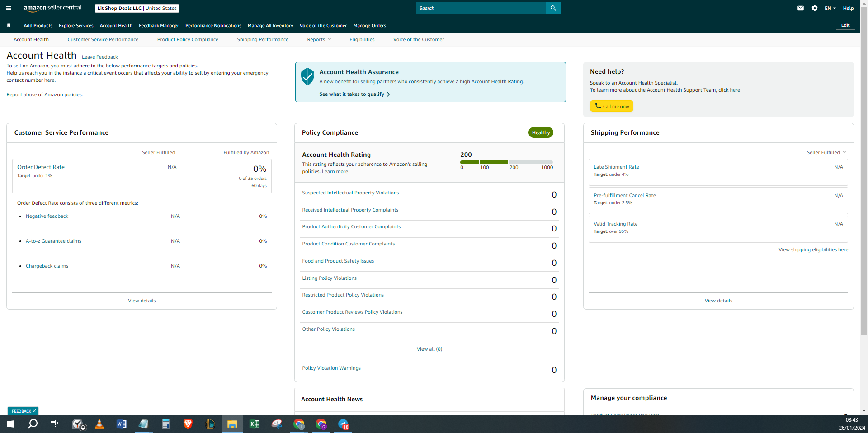Image resolution: width=868 pixels, height=433 pixels.
Task: Open File Explorer from the taskbar
Action: pyautogui.click(x=232, y=424)
